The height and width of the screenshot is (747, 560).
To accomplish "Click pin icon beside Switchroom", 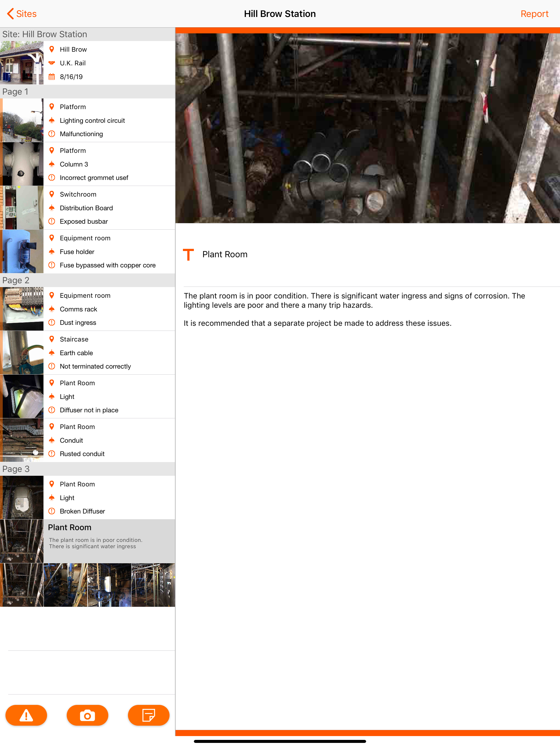I will click(x=52, y=194).
